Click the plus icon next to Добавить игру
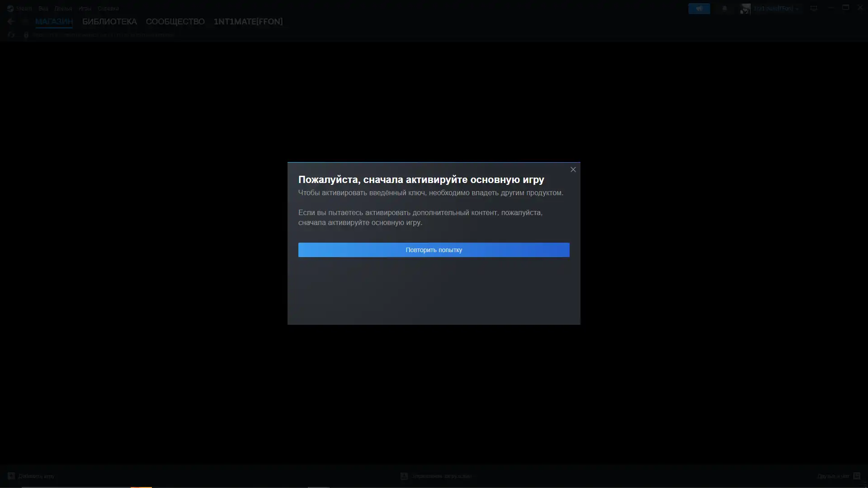 11,476
